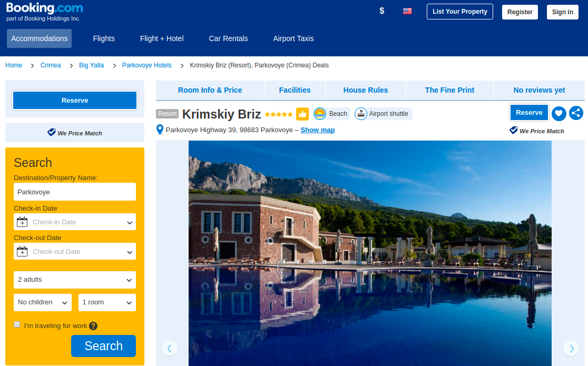588x366 pixels.
Task: Open the Parkovoye Hotels breadcrumb link
Action: coord(147,65)
